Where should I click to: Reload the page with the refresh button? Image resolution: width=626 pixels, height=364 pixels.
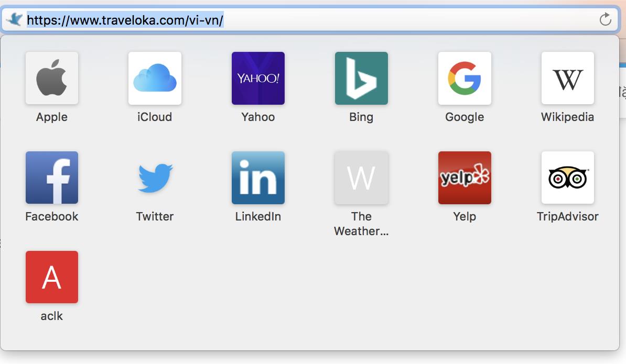tap(605, 20)
